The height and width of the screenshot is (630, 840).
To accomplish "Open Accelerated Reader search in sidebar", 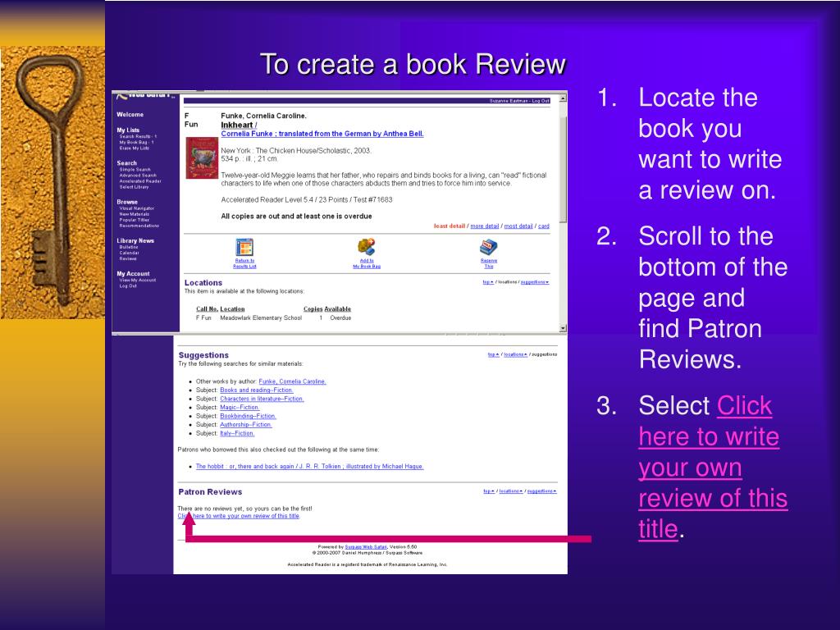I will (x=139, y=181).
